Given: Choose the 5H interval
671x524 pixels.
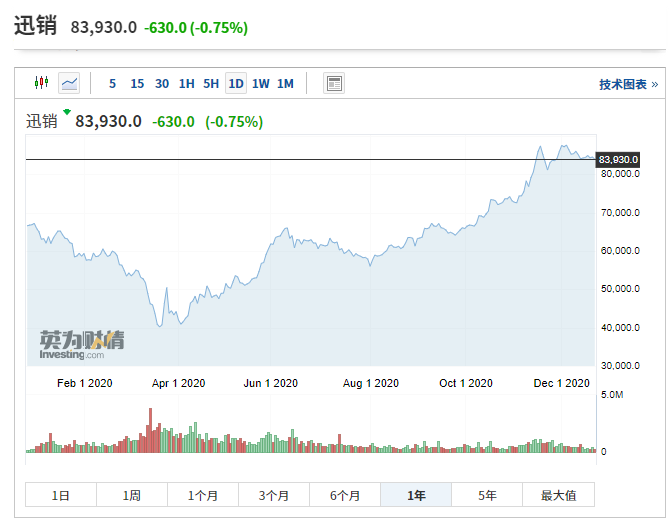Looking at the screenshot, I should [x=211, y=83].
